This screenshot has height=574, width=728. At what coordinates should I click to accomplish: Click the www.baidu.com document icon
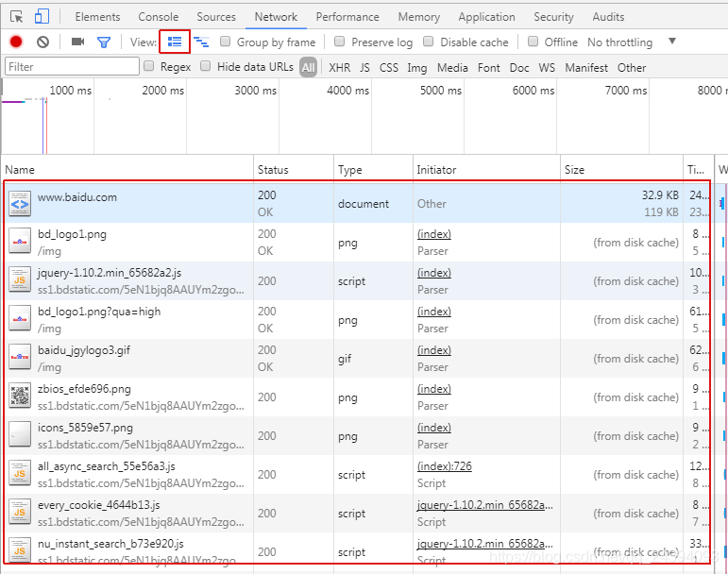20,204
